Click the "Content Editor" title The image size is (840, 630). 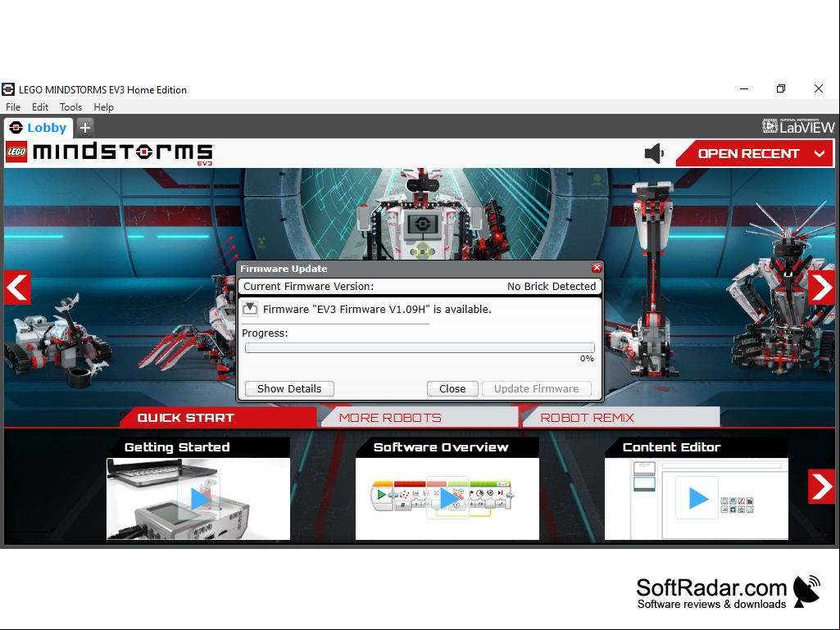(x=671, y=446)
